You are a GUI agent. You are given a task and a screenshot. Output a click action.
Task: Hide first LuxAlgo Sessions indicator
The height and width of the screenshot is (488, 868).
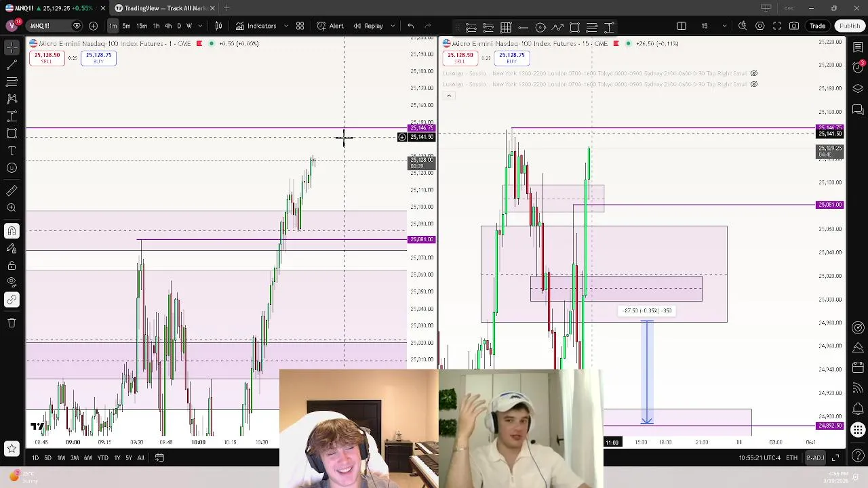(754, 73)
